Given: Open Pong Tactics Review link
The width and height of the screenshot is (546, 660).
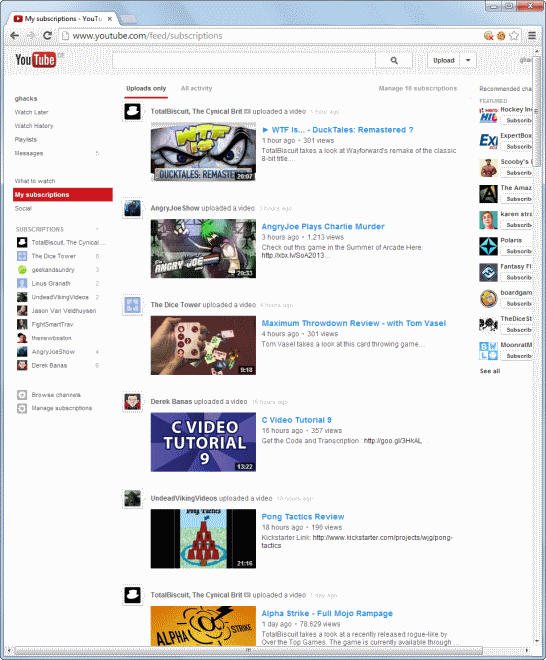Looking at the screenshot, I should [303, 517].
